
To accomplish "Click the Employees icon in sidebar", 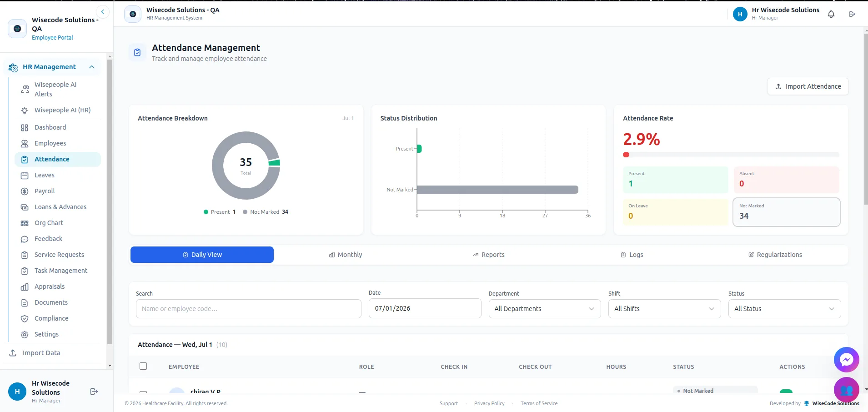I will pos(25,144).
